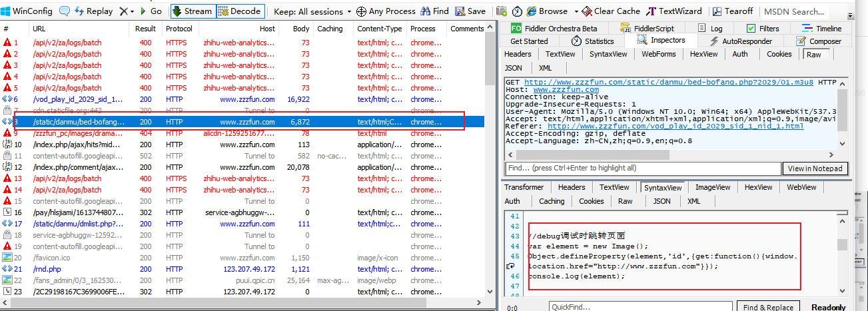
Task: Open Find sessions dialog
Action: [434, 11]
